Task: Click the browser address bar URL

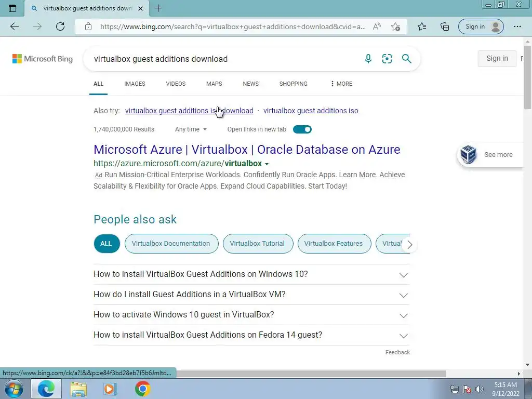Action: point(233,26)
